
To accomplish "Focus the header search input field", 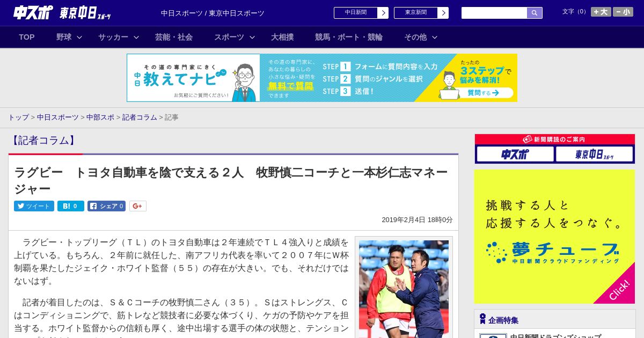I will pyautogui.click(x=494, y=13).
